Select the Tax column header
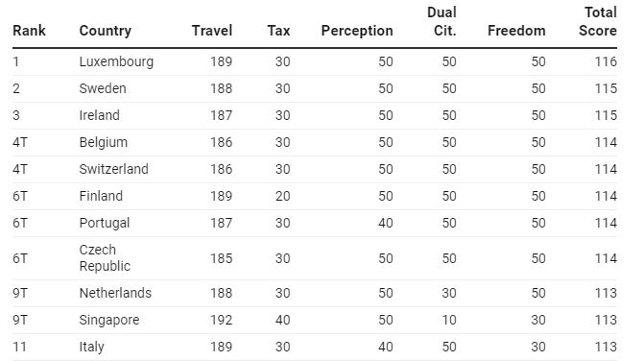The height and width of the screenshot is (361, 644). pos(278,31)
